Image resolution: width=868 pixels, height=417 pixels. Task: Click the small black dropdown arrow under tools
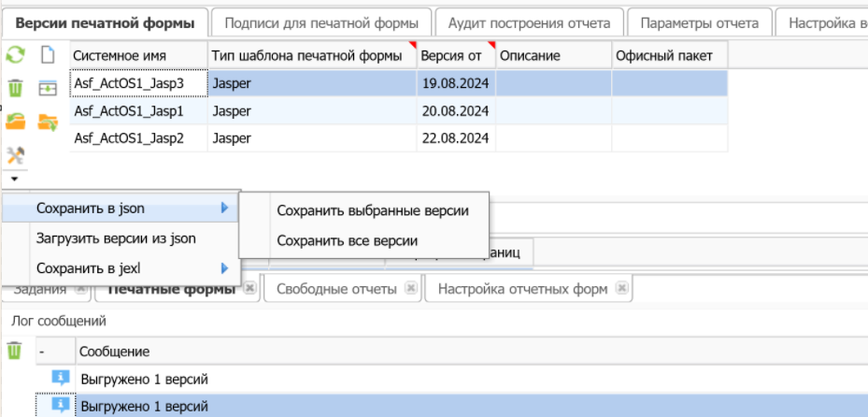coord(14,178)
